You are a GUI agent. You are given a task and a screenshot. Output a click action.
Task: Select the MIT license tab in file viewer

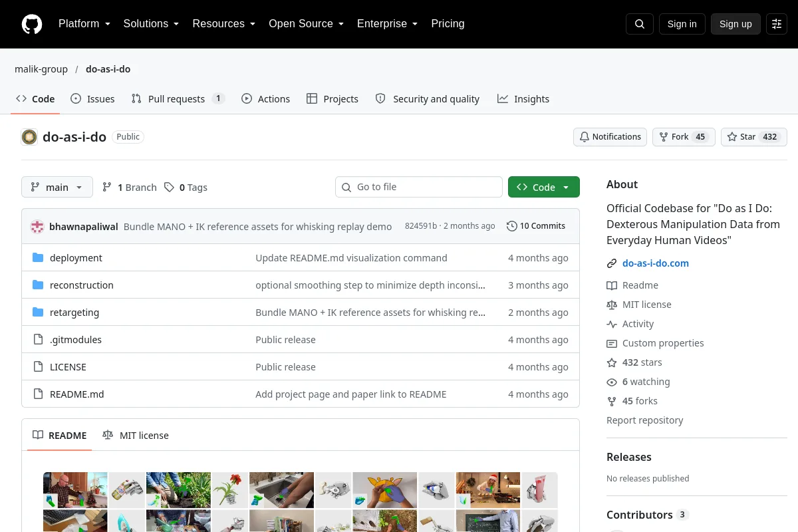pos(136,436)
